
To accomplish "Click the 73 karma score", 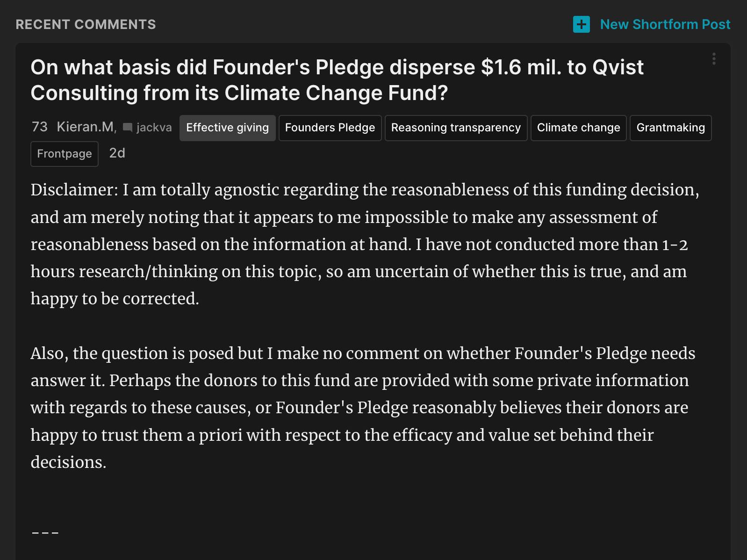I will tap(40, 127).
